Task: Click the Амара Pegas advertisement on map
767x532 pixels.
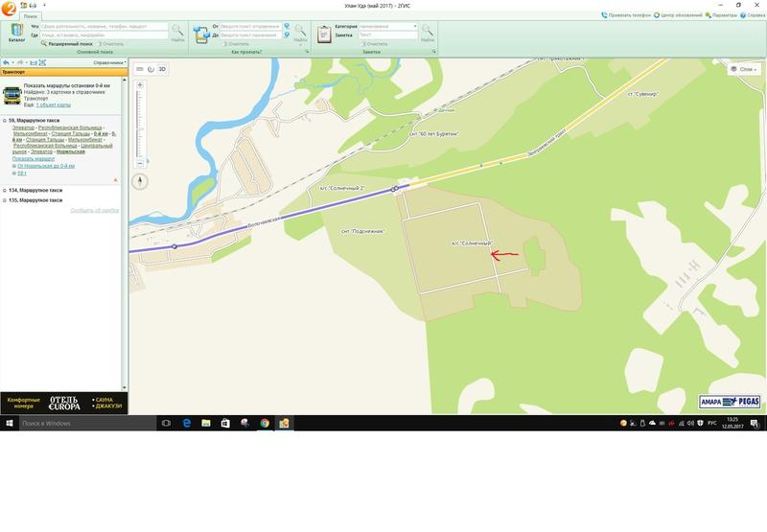Action: [730, 402]
